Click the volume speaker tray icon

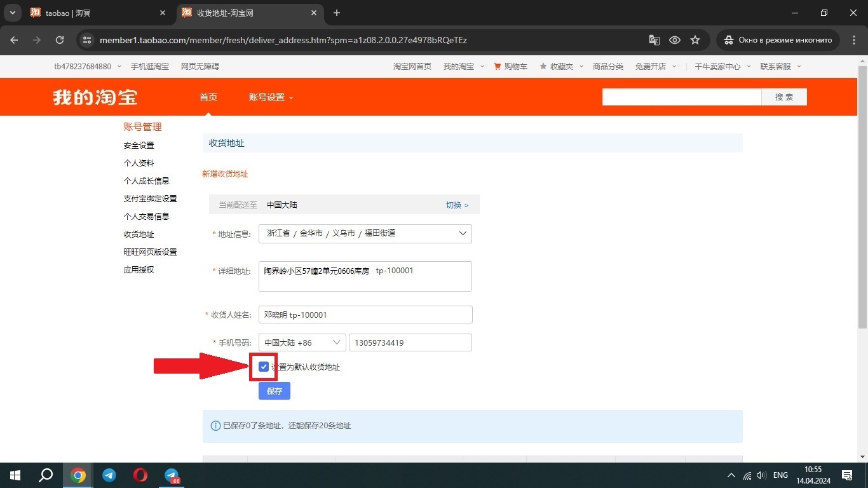click(761, 475)
